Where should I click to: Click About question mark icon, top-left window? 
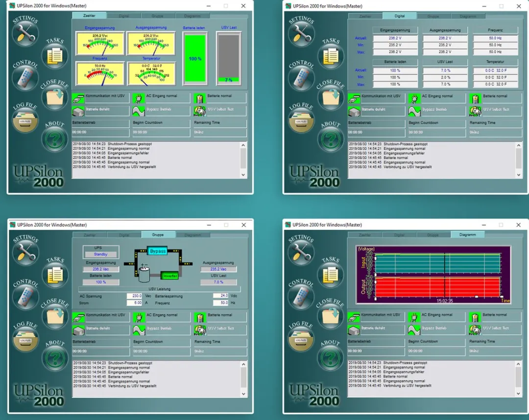tap(55, 139)
